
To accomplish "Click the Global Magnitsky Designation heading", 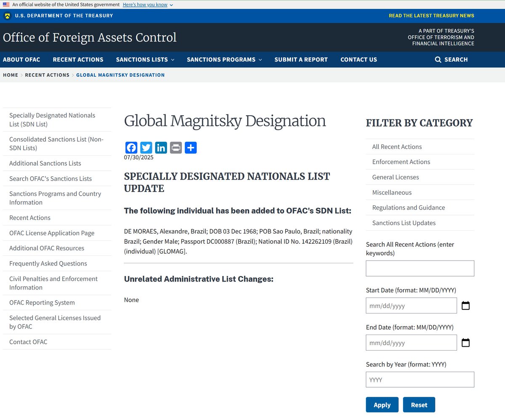I will click(x=225, y=121).
